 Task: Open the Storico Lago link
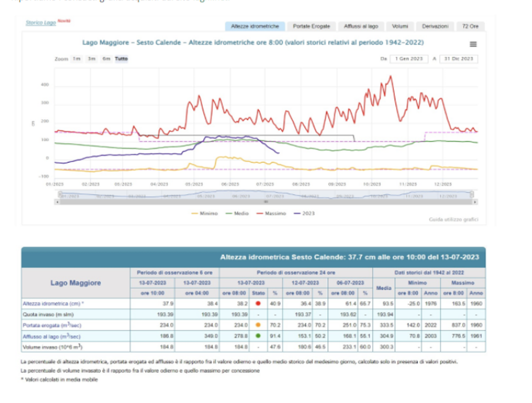click(41, 23)
